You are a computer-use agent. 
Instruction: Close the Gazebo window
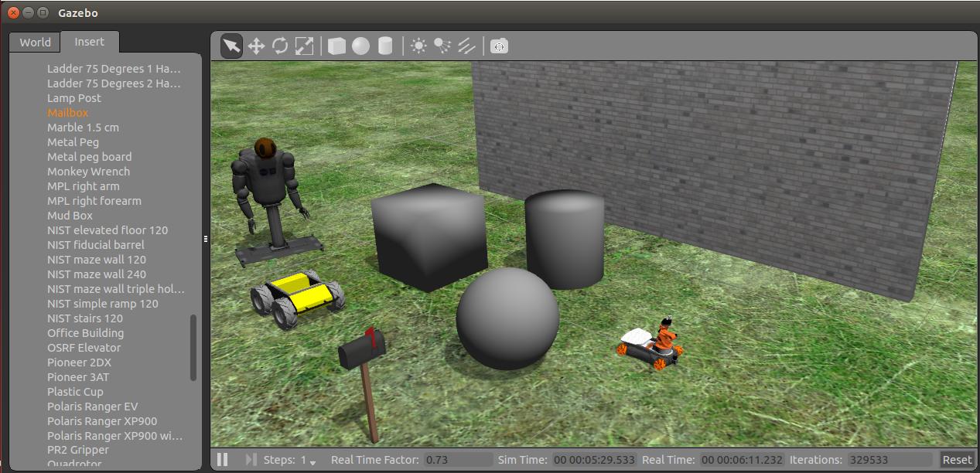[x=13, y=12]
